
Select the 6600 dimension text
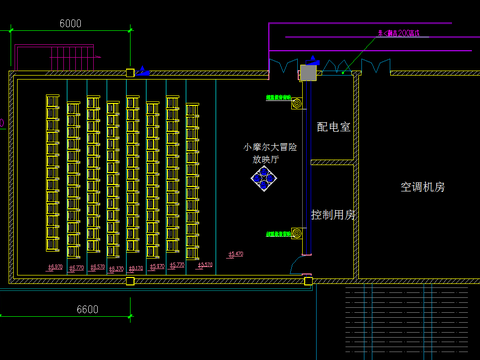[x=87, y=309]
